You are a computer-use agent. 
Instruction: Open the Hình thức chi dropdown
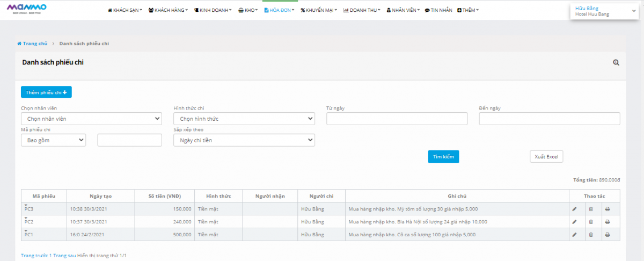pyautogui.click(x=244, y=119)
